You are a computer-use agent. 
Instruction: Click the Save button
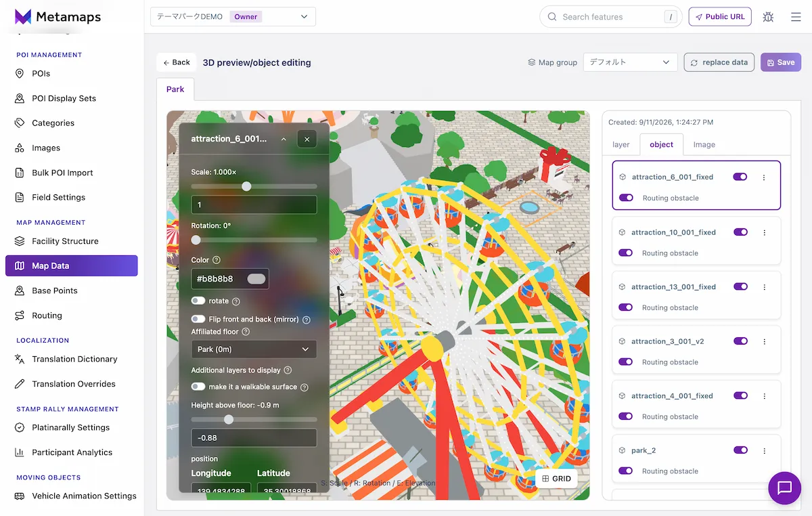[781, 62]
